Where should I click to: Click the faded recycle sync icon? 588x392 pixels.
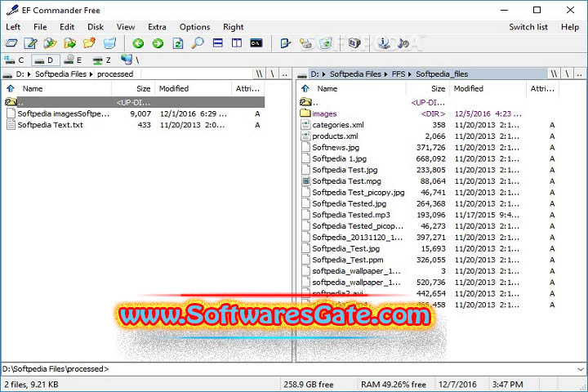tap(326, 43)
